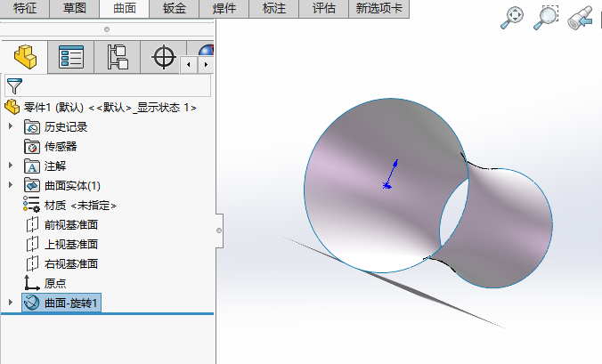This screenshot has height=364, width=602.
Task: Select the 曲面-旋转1 feature label
Action: click(x=70, y=303)
